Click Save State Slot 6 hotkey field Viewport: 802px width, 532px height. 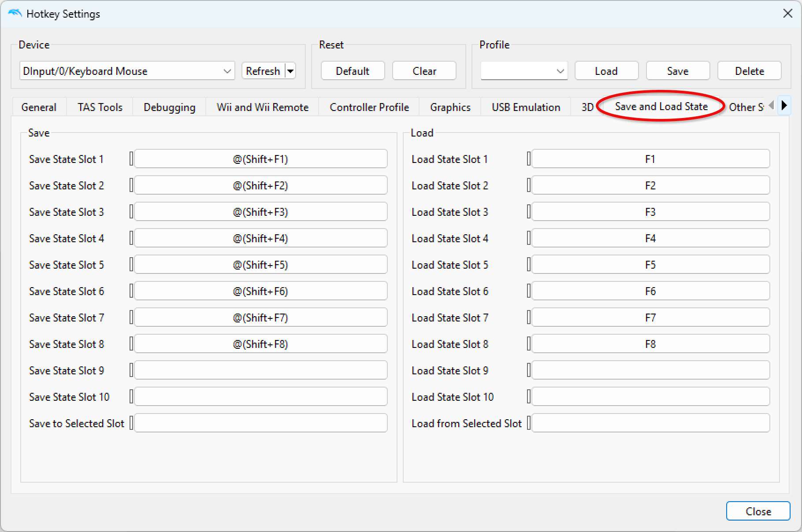pyautogui.click(x=261, y=291)
